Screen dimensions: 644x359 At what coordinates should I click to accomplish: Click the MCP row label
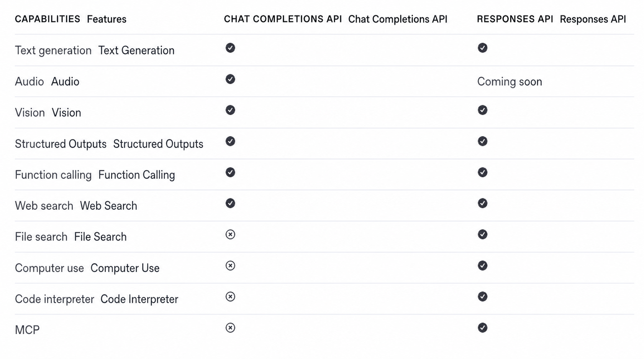[x=27, y=330]
